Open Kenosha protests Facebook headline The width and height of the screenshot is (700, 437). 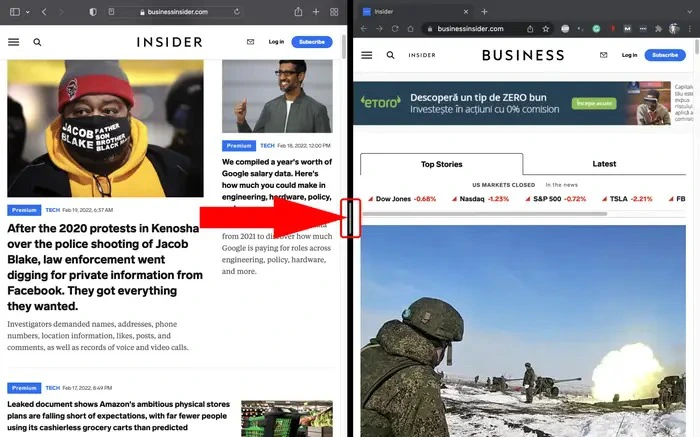(105, 267)
